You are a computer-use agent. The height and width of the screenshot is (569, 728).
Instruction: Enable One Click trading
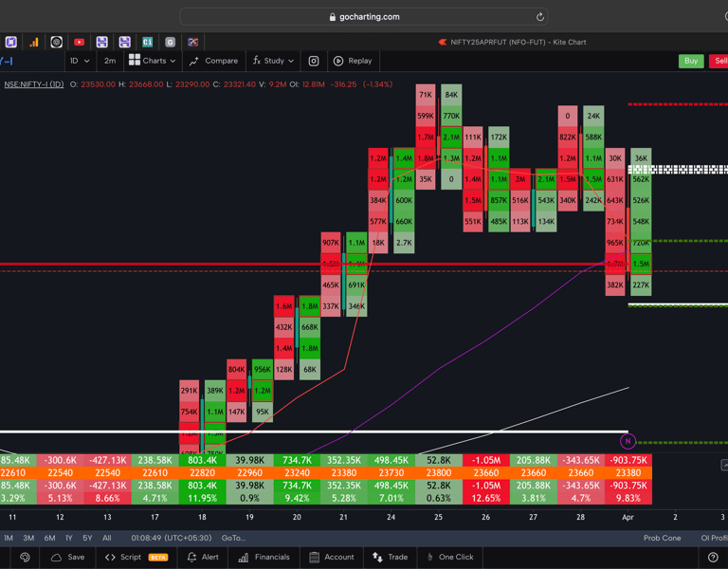click(x=450, y=557)
